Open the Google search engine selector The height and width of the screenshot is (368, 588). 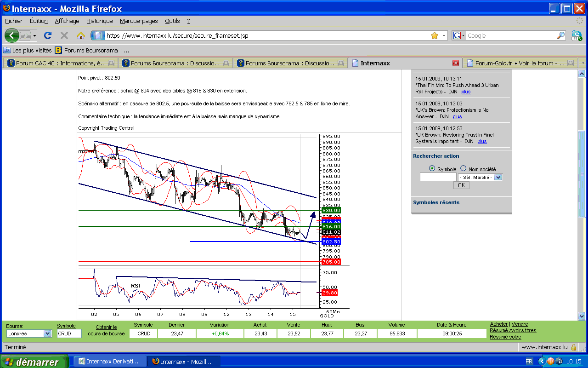459,35
